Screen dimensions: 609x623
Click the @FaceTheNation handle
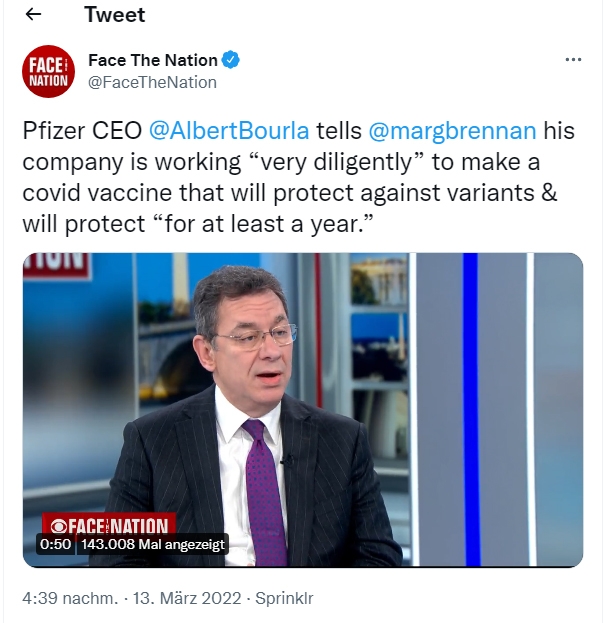coord(152,83)
